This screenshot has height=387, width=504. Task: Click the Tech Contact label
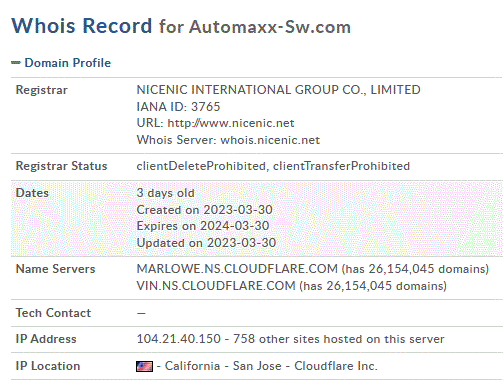[53, 313]
